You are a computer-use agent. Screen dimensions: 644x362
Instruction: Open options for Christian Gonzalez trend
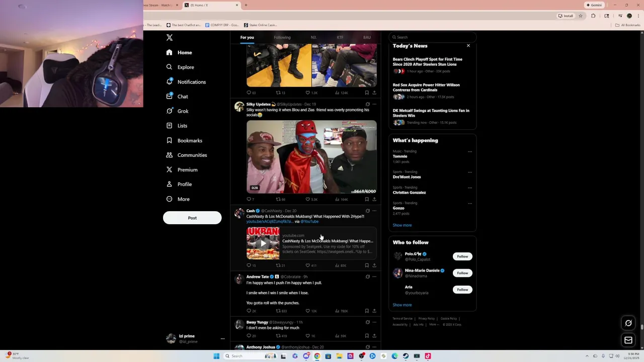[x=470, y=188]
